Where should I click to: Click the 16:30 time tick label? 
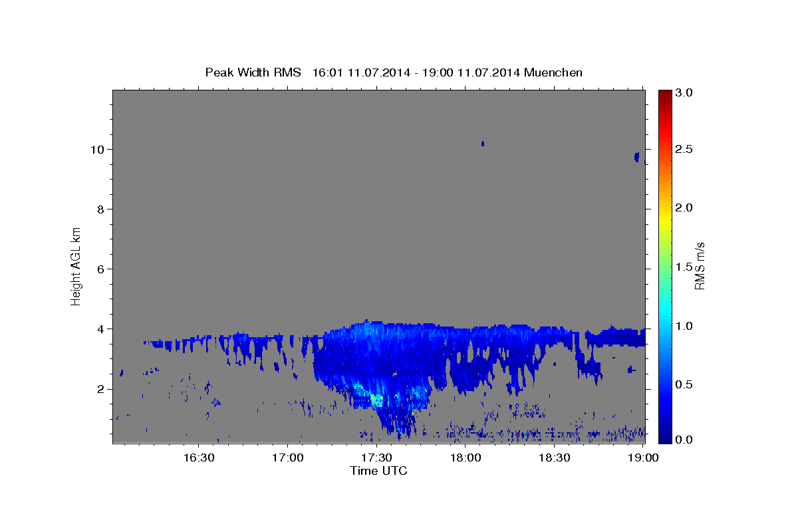tap(198, 458)
